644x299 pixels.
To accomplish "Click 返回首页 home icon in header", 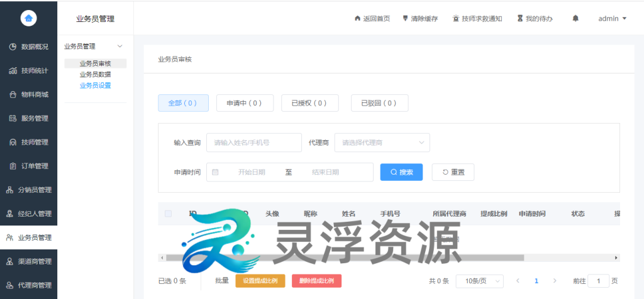I will 357,18.
